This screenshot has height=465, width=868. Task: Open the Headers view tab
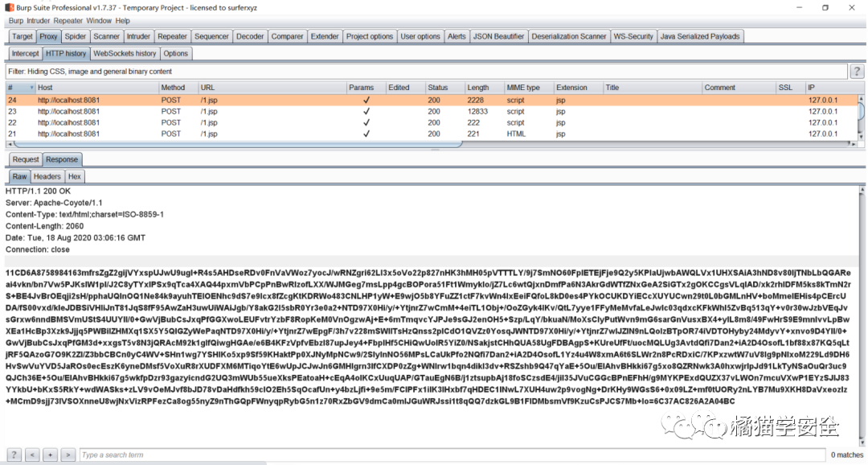coord(47,177)
